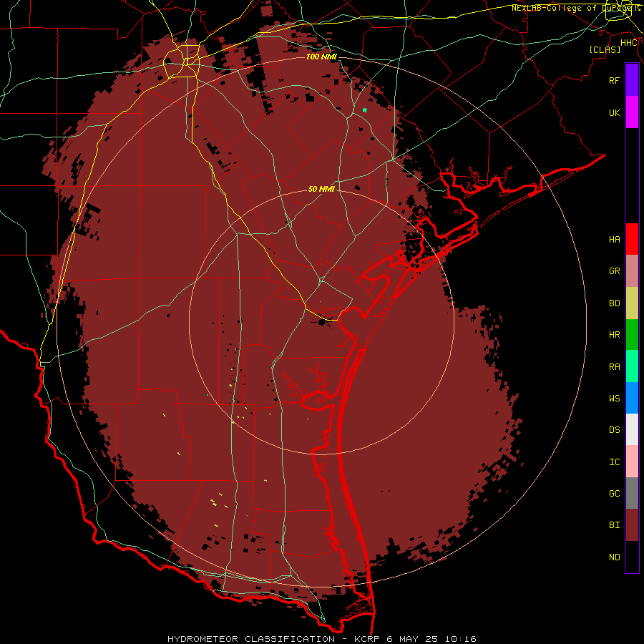This screenshot has height=644, width=644.
Task: Click the small green rain echo pixel
Action: tap(365, 109)
